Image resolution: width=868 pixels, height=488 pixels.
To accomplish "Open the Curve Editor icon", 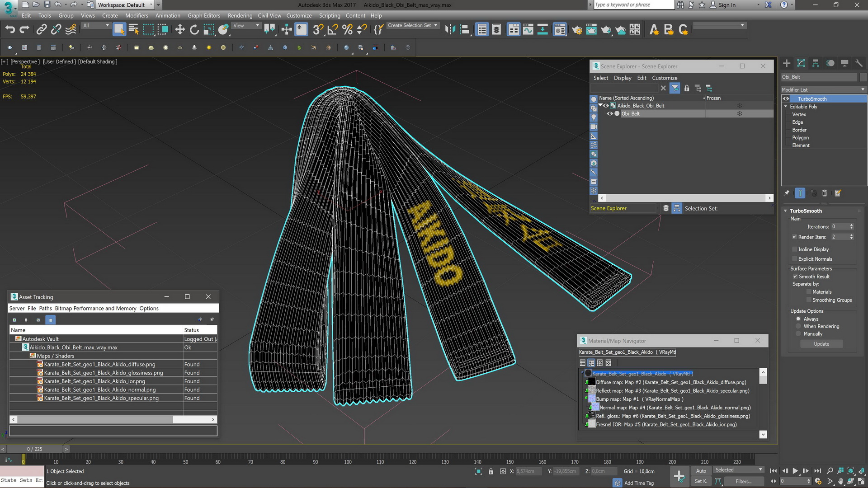I will [x=528, y=30].
